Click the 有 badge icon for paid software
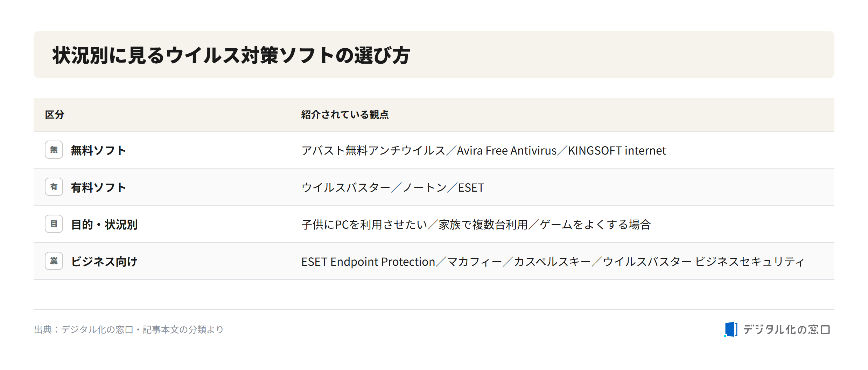 pyautogui.click(x=54, y=187)
